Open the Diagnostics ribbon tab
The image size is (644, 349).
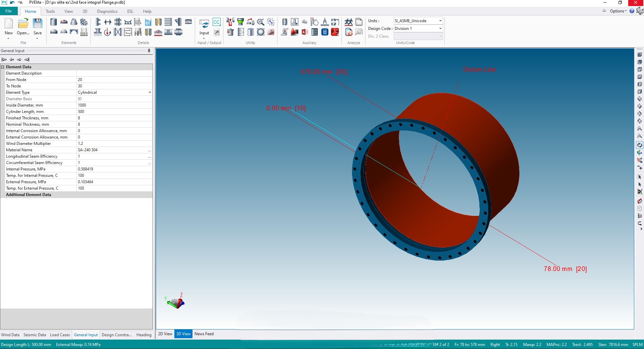107,11
